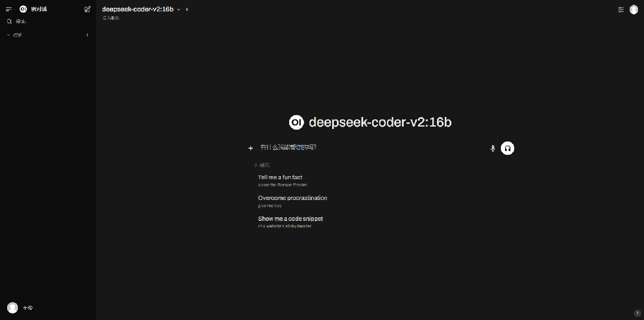Click the help question mark button
The width and height of the screenshot is (644, 320).
click(x=637, y=313)
